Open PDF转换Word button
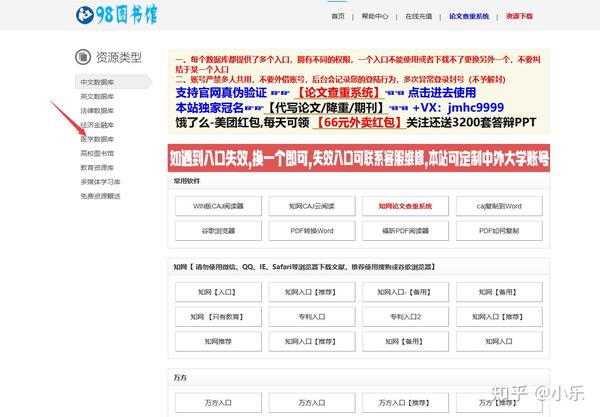This screenshot has width=600, height=417. (x=312, y=231)
